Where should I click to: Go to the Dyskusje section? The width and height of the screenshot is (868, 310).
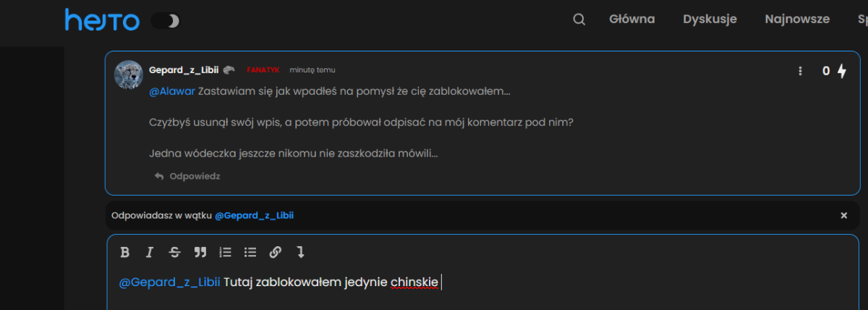point(710,20)
